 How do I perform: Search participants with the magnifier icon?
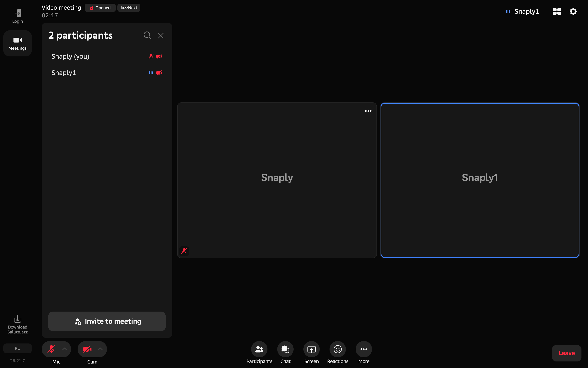click(x=147, y=36)
